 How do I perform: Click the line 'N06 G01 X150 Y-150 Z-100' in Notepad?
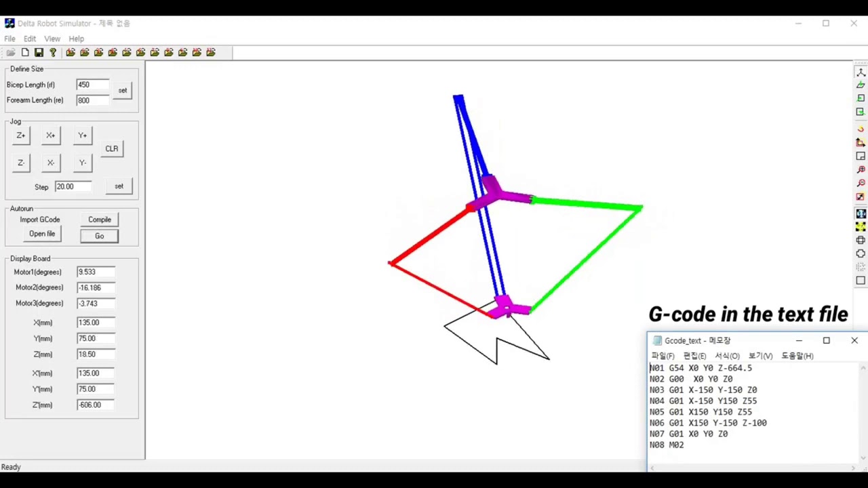click(x=708, y=423)
